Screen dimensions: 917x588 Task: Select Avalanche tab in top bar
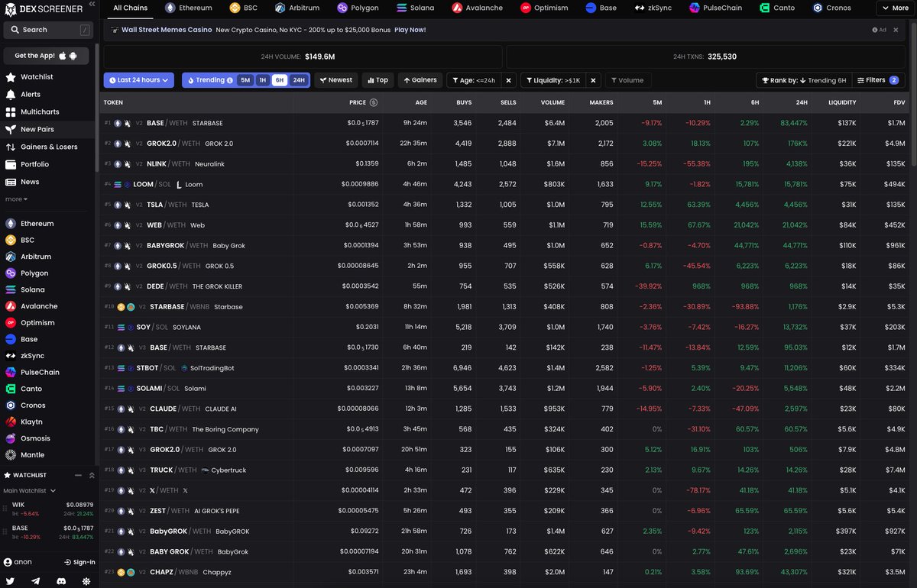(x=479, y=8)
